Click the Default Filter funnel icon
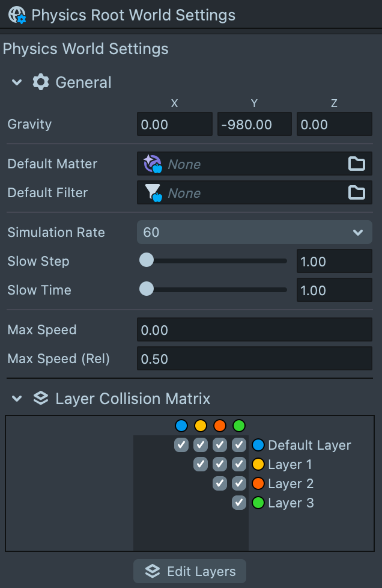Screen dimensions: 382x588 tap(154, 193)
